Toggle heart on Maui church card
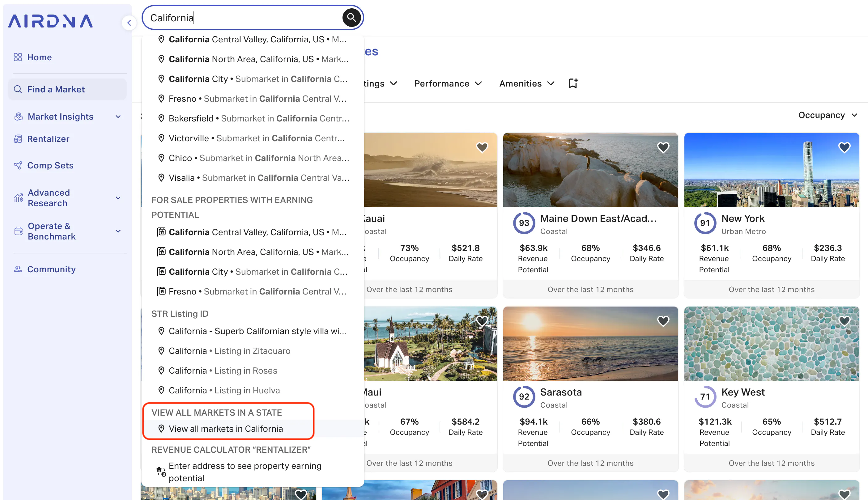 point(482,321)
